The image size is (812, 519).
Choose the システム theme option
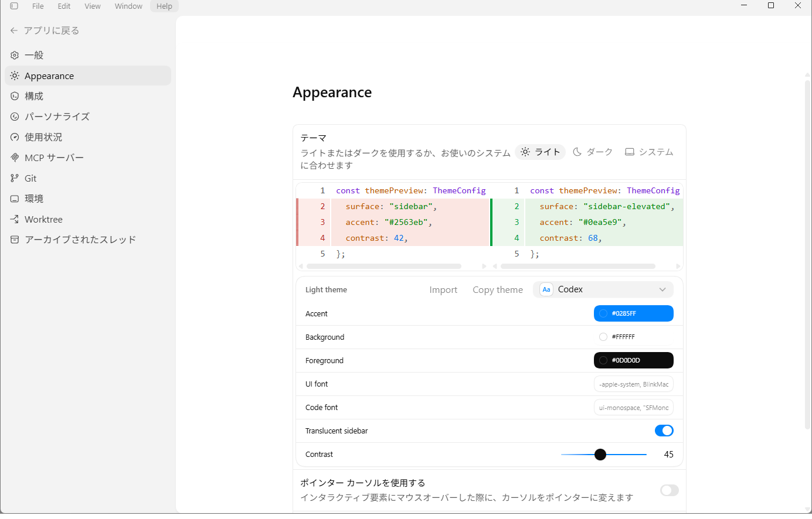click(649, 152)
